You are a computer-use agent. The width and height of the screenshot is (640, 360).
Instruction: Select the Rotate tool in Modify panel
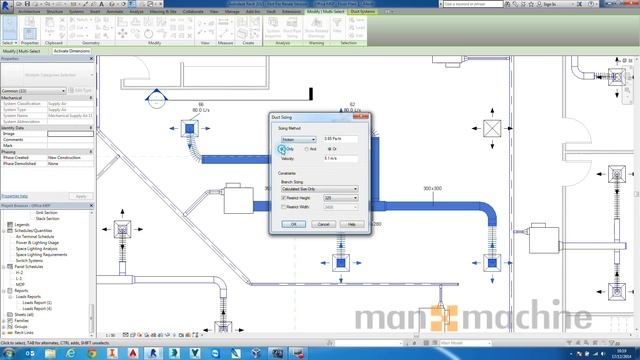click(149, 33)
